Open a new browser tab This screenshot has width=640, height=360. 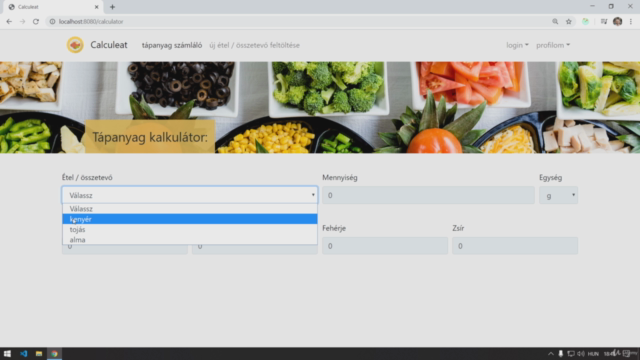click(112, 7)
